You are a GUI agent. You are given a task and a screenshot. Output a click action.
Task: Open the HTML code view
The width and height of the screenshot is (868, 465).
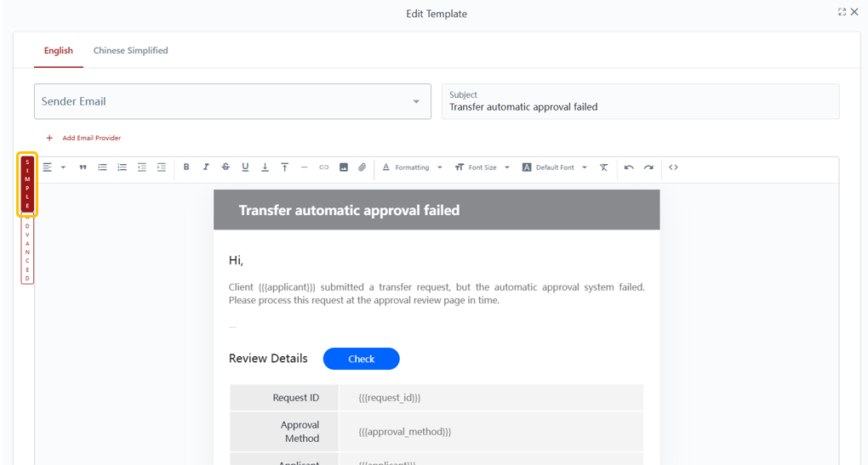tap(673, 167)
